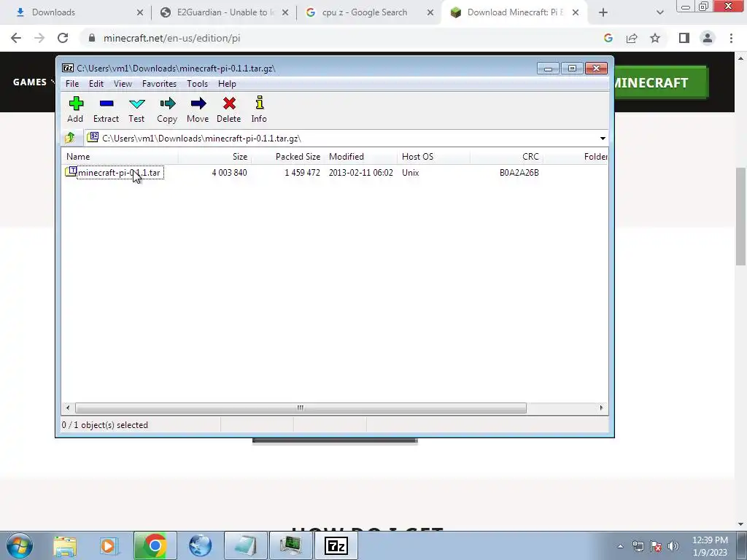
Task: Open the Tools menu
Action: tap(197, 84)
